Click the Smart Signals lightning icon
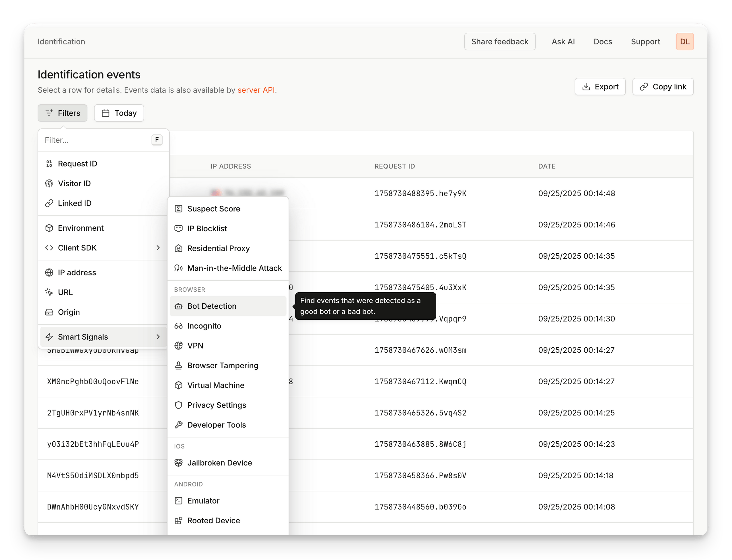This screenshot has height=560, width=732. tap(49, 337)
